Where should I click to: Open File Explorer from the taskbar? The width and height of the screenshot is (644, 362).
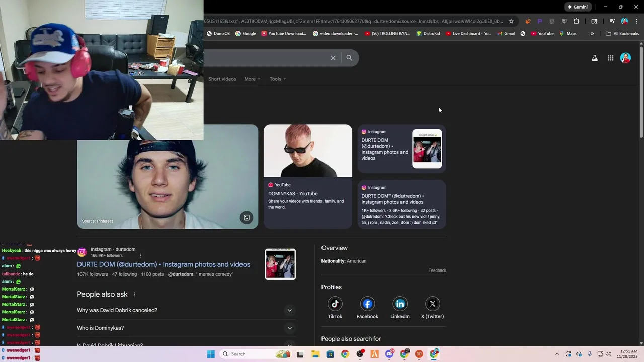click(315, 354)
